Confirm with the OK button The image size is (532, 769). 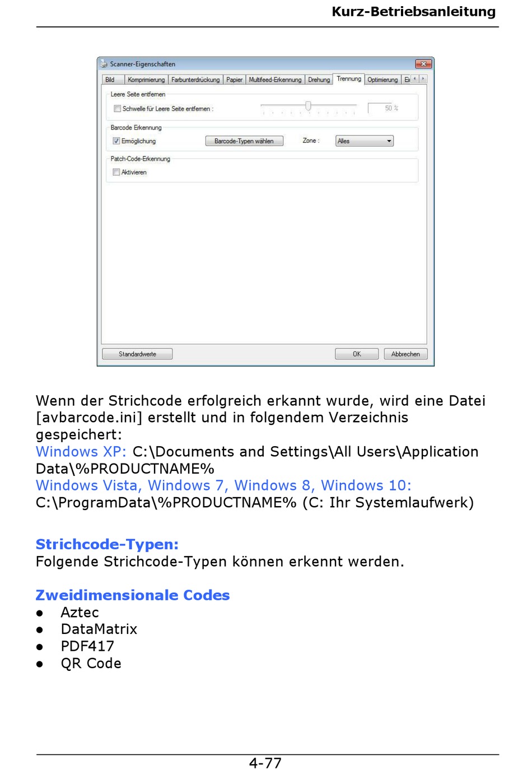pyautogui.click(x=357, y=354)
